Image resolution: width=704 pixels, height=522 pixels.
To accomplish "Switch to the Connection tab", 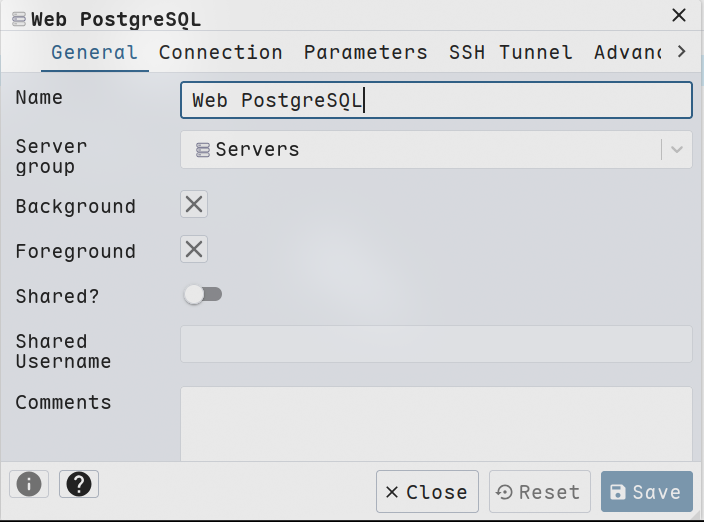I will click(220, 52).
